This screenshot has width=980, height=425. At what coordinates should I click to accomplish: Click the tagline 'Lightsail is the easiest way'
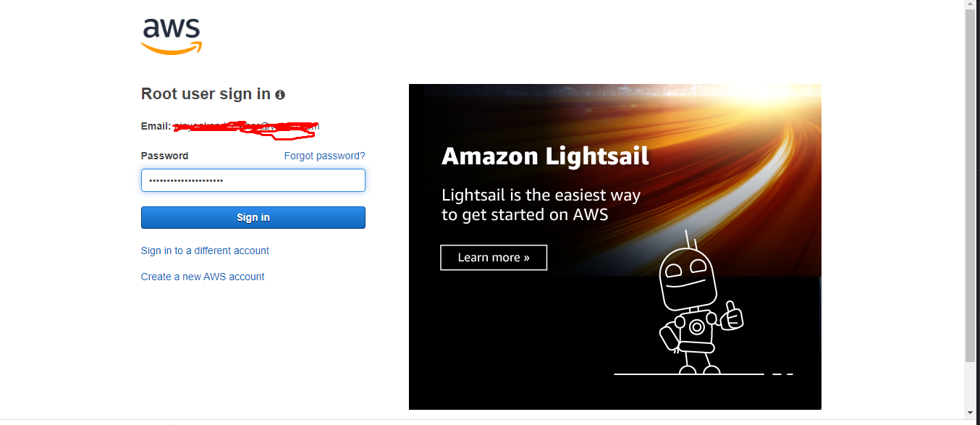(x=541, y=195)
